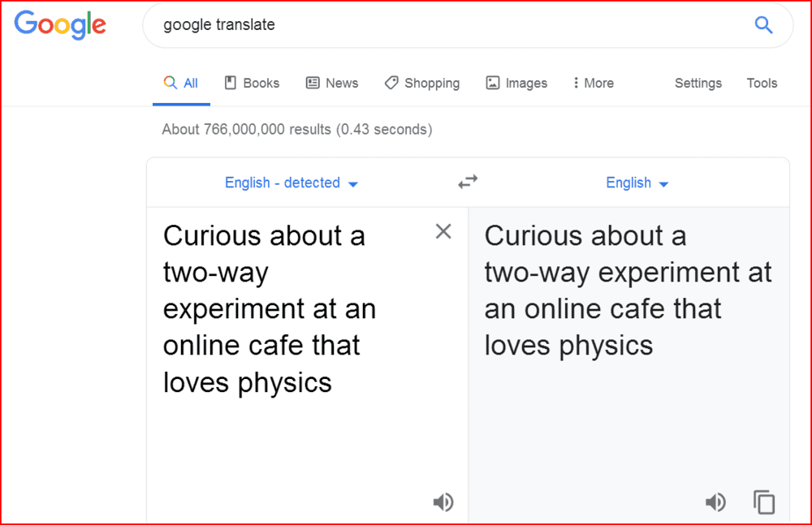This screenshot has width=812, height=525.
Task: Select the All results tab
Action: (x=181, y=83)
